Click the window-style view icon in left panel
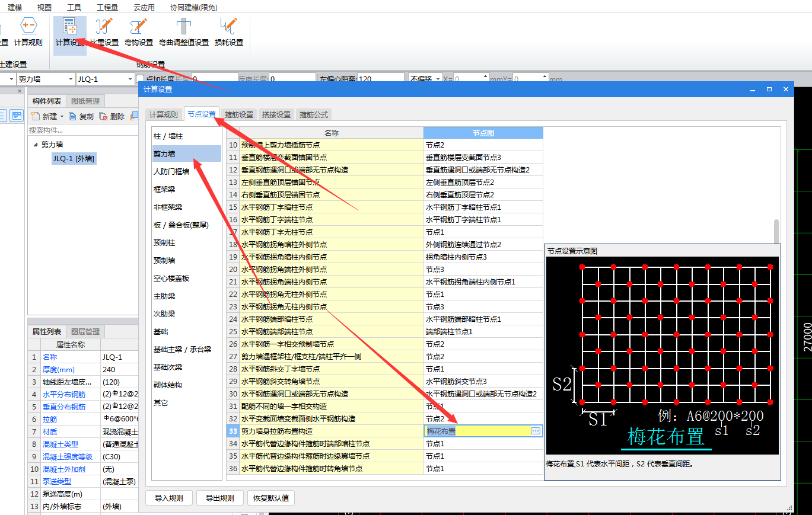 point(17,116)
